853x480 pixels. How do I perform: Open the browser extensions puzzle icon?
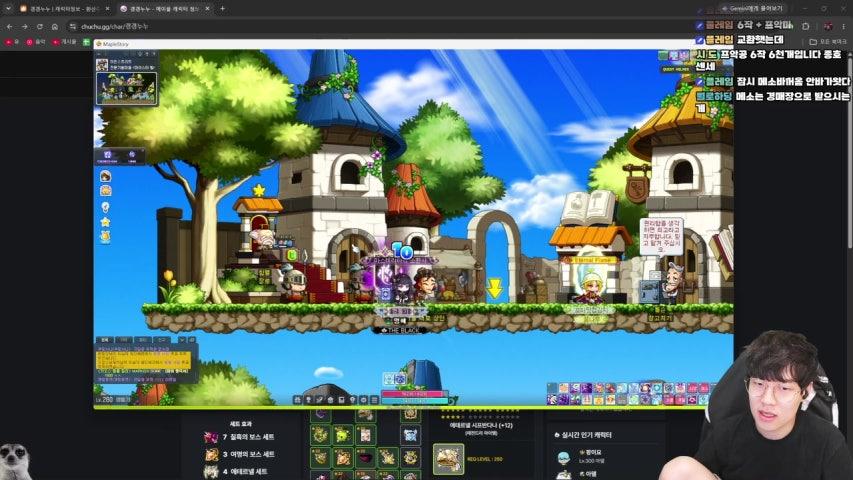pyautogui.click(x=806, y=26)
